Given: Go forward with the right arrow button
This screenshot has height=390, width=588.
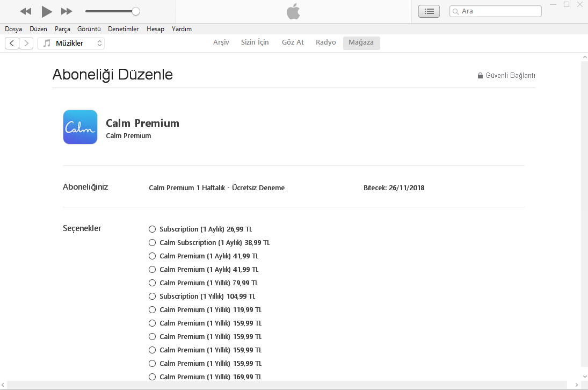Looking at the screenshot, I should pos(26,44).
